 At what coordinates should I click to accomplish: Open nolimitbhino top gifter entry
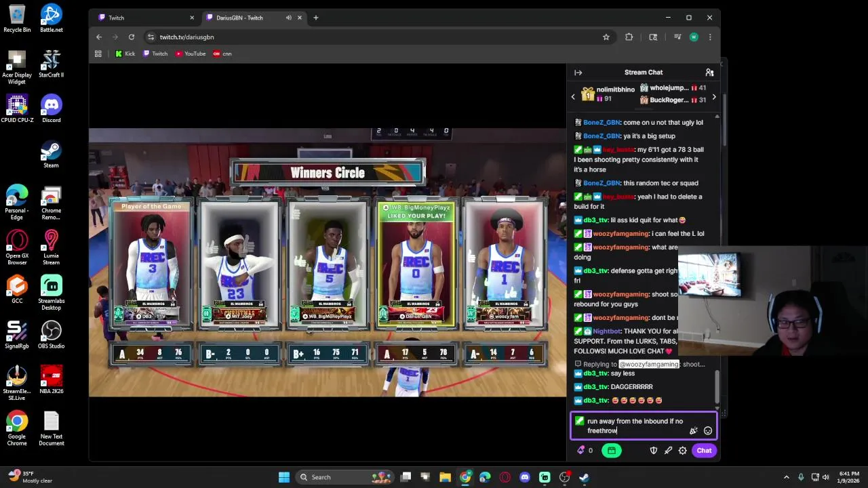pos(608,94)
